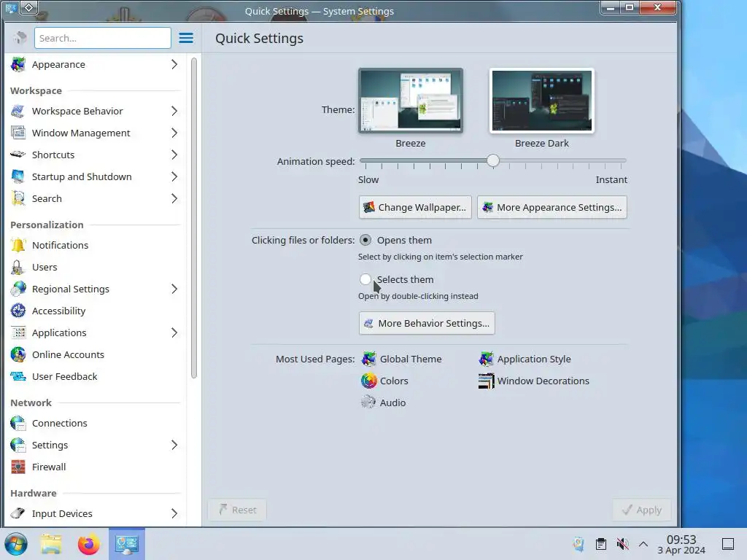Click the Animation speed slider handle
Image resolution: width=747 pixels, height=560 pixels.
point(493,161)
